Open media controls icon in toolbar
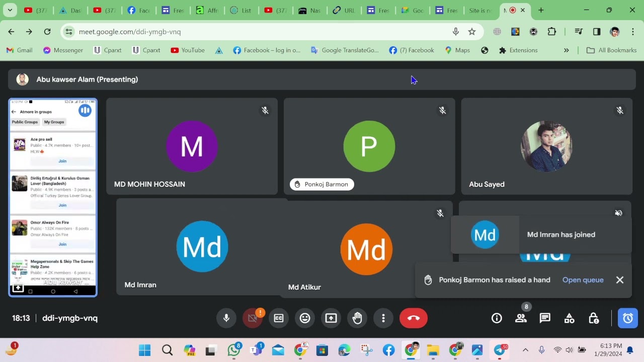 click(579, 32)
